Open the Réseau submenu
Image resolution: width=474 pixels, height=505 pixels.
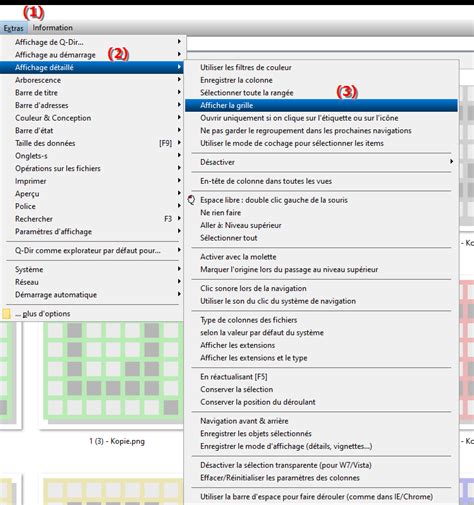(92, 282)
